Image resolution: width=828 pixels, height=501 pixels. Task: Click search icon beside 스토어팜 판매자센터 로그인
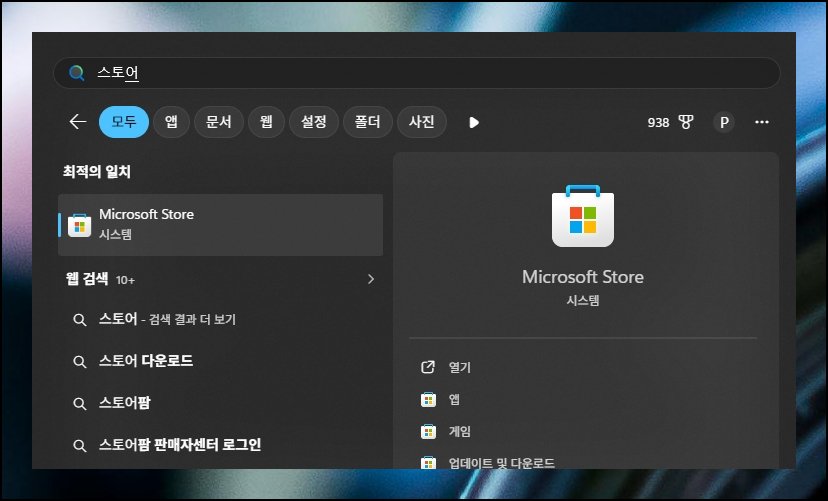point(80,446)
